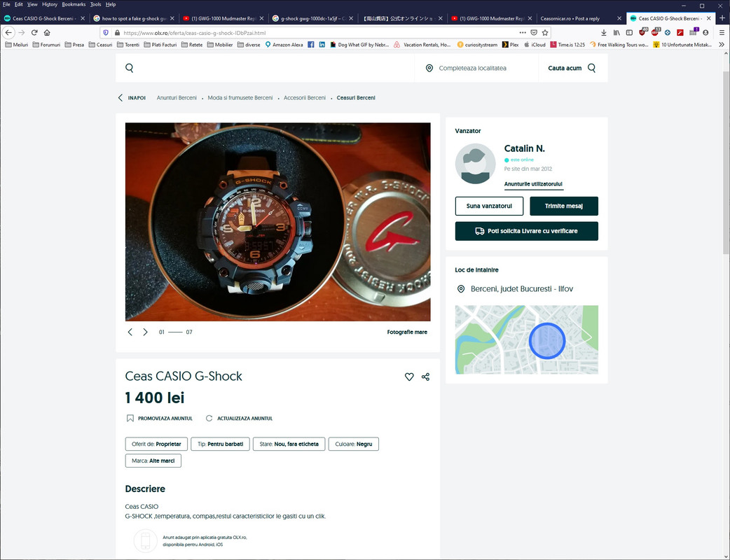Click the Trimite mesaj button
This screenshot has height=560, width=730.
[x=564, y=206]
